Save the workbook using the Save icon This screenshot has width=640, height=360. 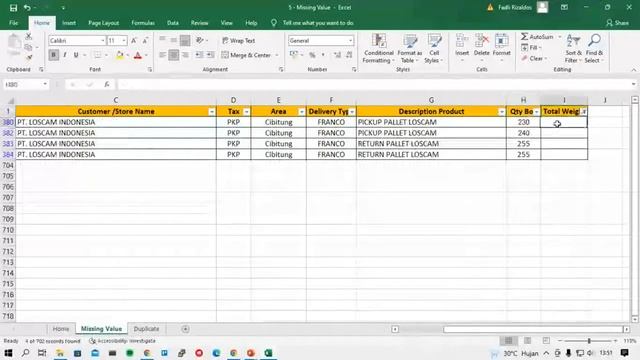click(13, 8)
